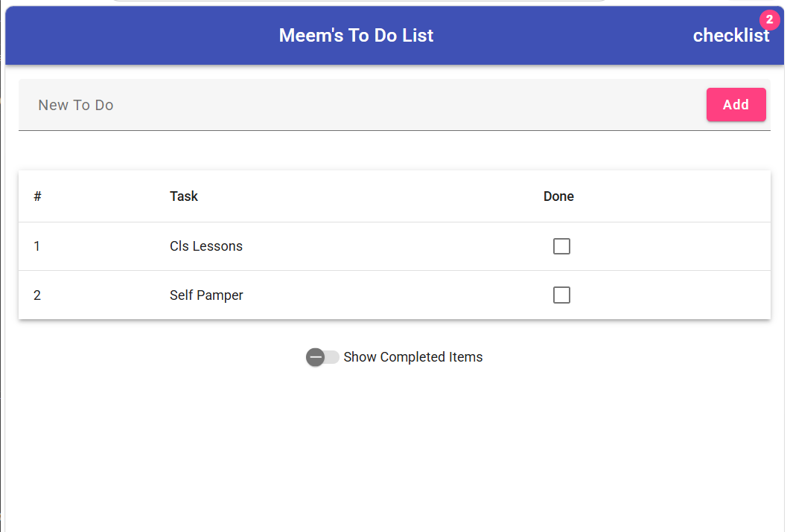
Task: Click the checklist icon in the header
Action: [730, 36]
